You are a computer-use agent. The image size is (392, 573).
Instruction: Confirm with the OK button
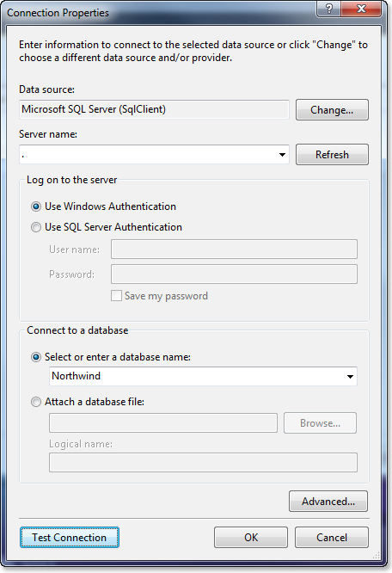pos(251,538)
